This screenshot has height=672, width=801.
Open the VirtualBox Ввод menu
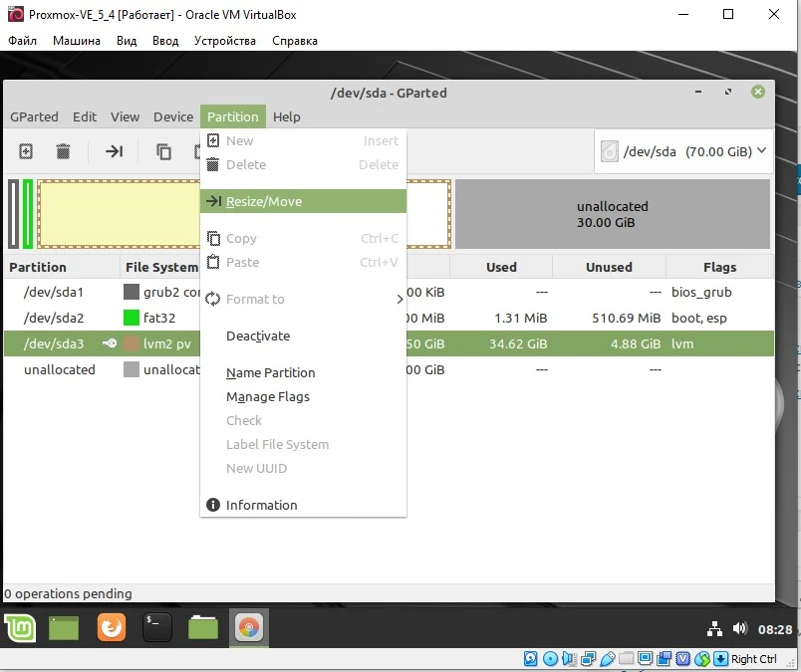pyautogui.click(x=165, y=41)
